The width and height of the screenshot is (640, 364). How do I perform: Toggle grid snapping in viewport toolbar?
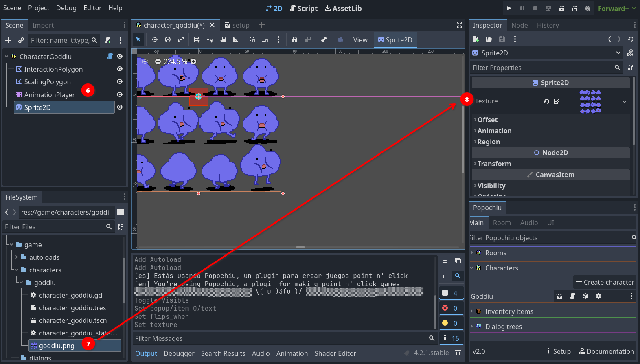pos(265,39)
